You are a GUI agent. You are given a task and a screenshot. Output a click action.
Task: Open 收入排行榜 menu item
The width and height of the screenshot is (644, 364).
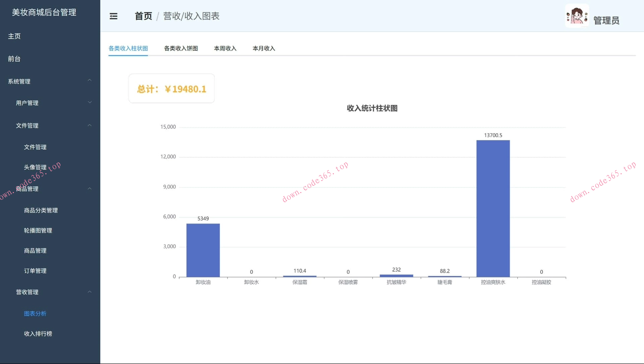(38, 333)
